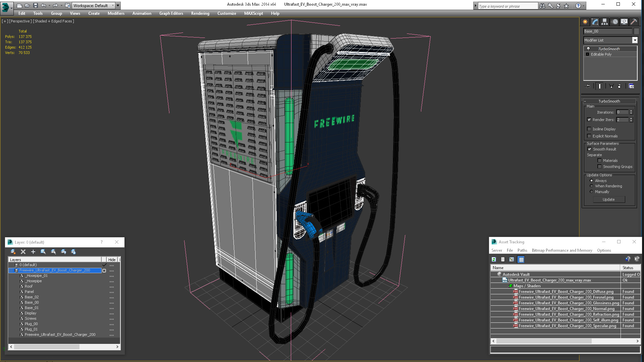
Task: Open the Display command panel tab
Action: (624, 22)
